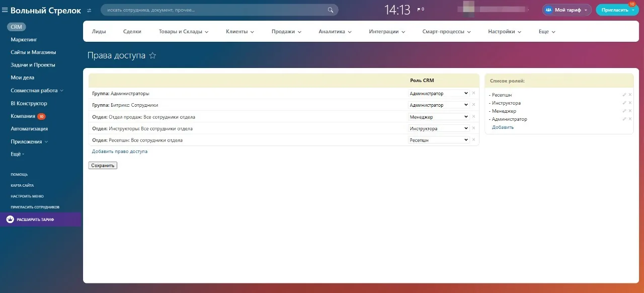Delete access row for Отдел продаж
Screen dimensions: 644x293
(x=473, y=117)
